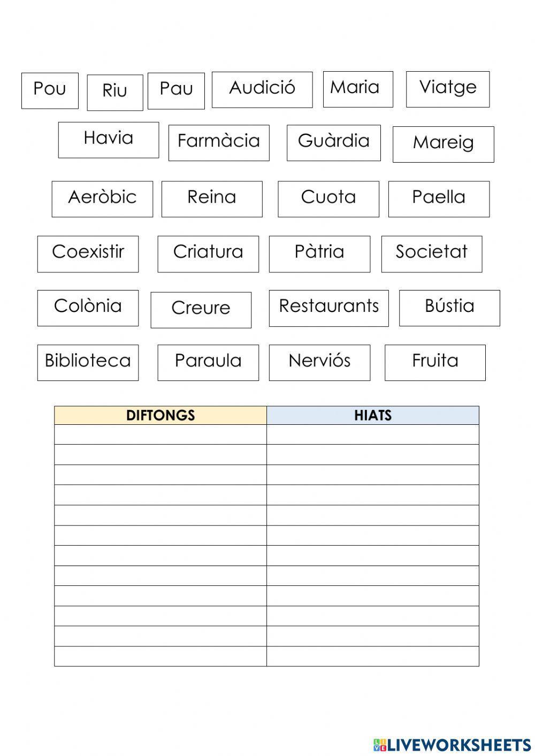Select the 'Nerviós' word card
The width and height of the screenshot is (535, 756).
[x=319, y=362]
